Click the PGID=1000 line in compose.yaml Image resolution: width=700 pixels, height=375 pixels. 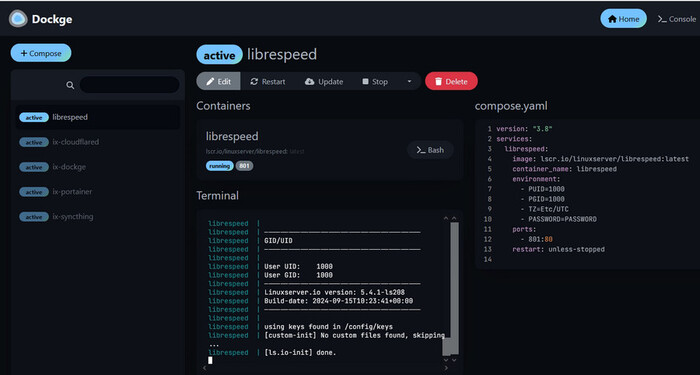click(x=542, y=199)
